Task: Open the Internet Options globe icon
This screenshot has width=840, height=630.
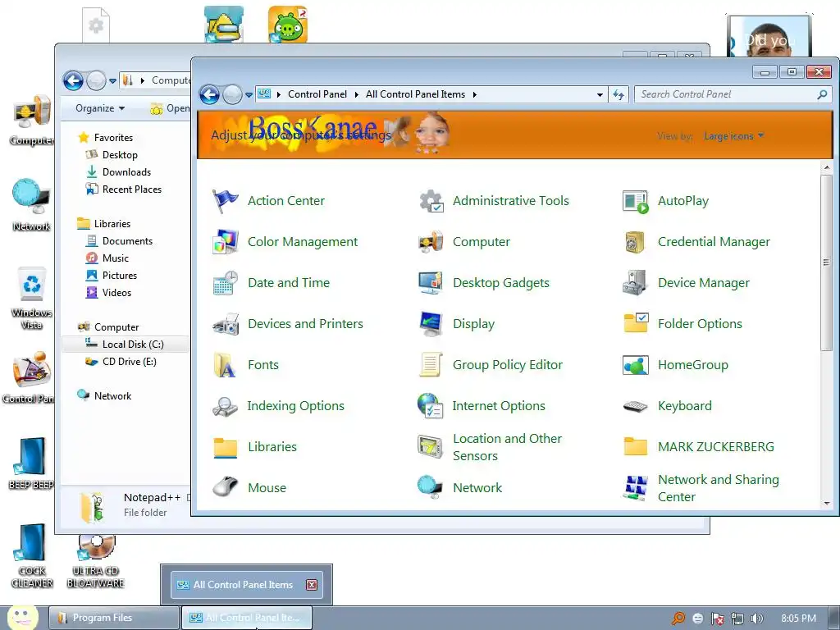Action: pyautogui.click(x=430, y=406)
